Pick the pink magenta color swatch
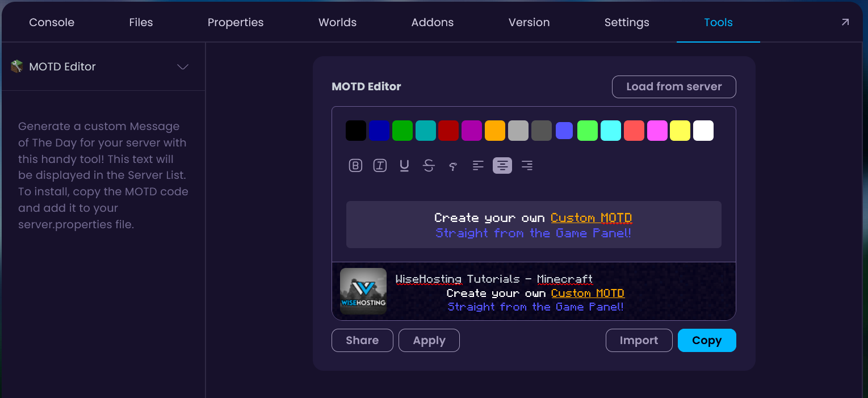Image resolution: width=868 pixels, height=398 pixels. click(x=657, y=131)
